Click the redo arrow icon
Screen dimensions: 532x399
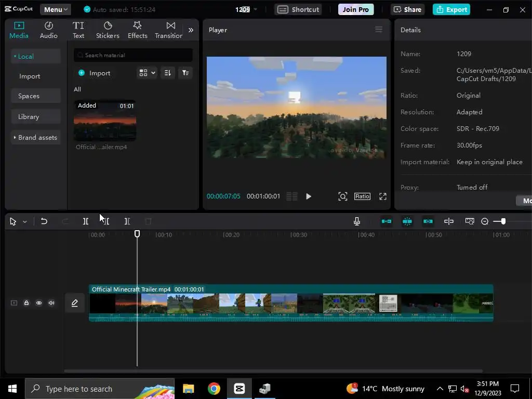(65, 221)
